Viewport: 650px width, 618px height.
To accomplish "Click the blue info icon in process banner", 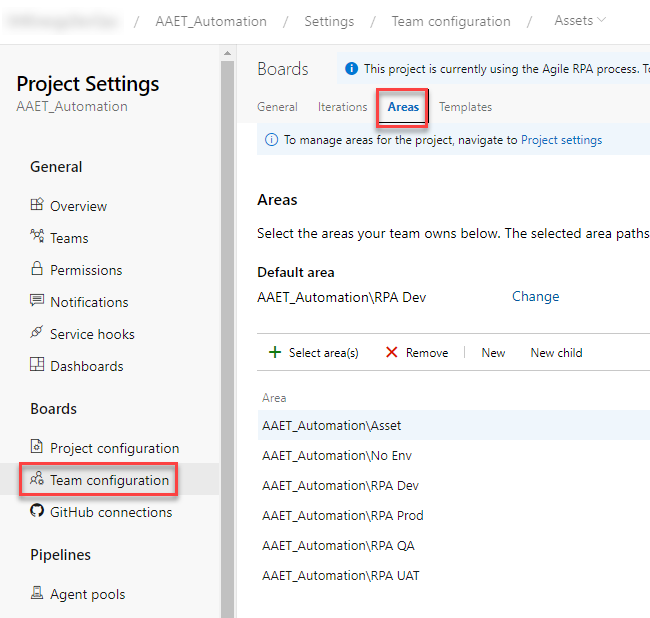I will (x=352, y=68).
